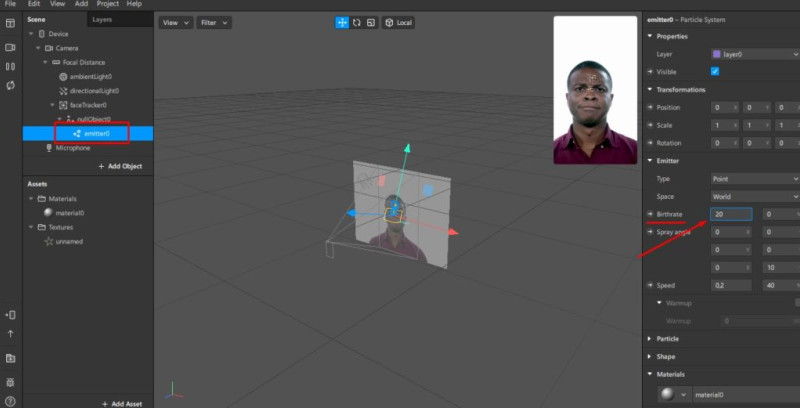The height and width of the screenshot is (408, 800).
Task: Click the purple layer0 color swatch
Action: tap(716, 54)
